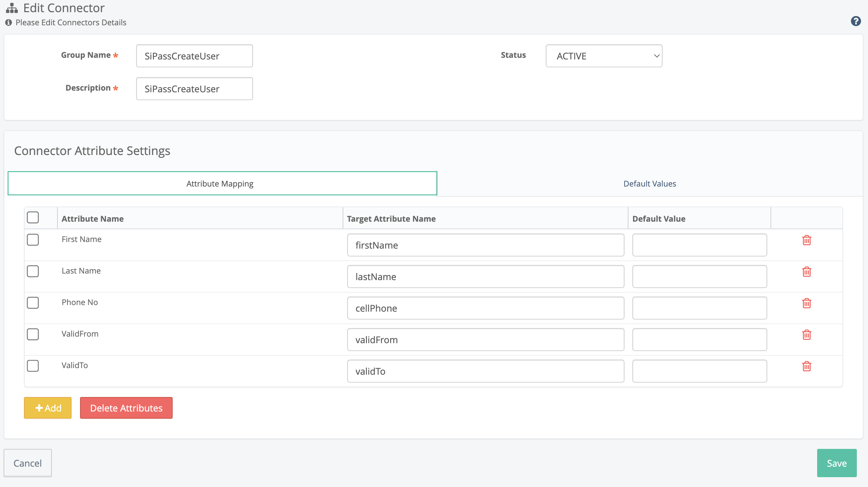Screen dimensions: 868x487
Task: Click the ValidFrom attribute label
Action: (x=80, y=334)
